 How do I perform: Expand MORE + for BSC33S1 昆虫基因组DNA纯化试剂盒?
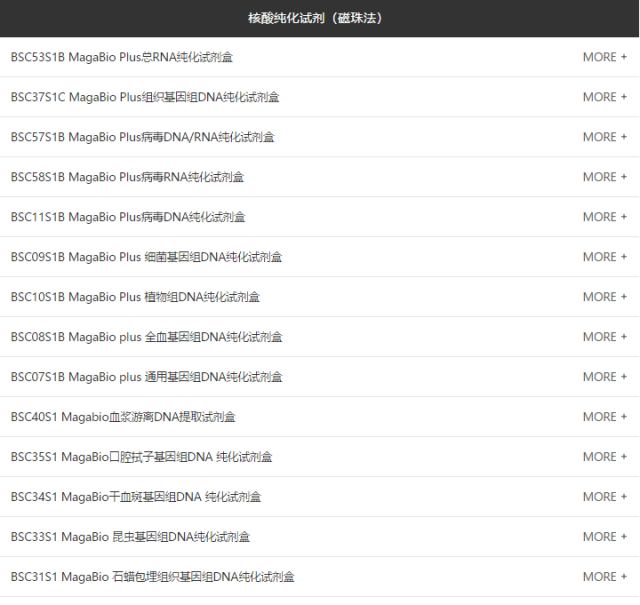(604, 537)
